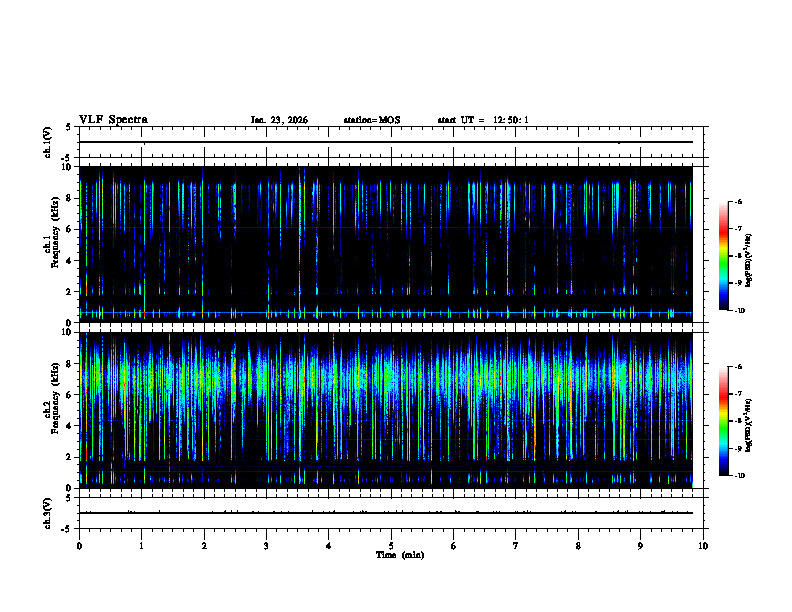Viewport: 792px width, 612px height.
Task: Select the date text "Jan. 23, 2026"
Action: (x=279, y=120)
